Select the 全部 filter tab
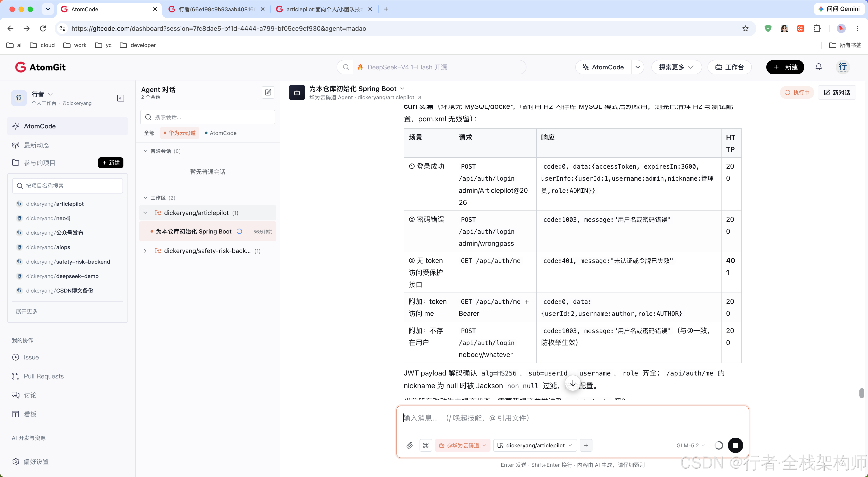 coord(149,133)
